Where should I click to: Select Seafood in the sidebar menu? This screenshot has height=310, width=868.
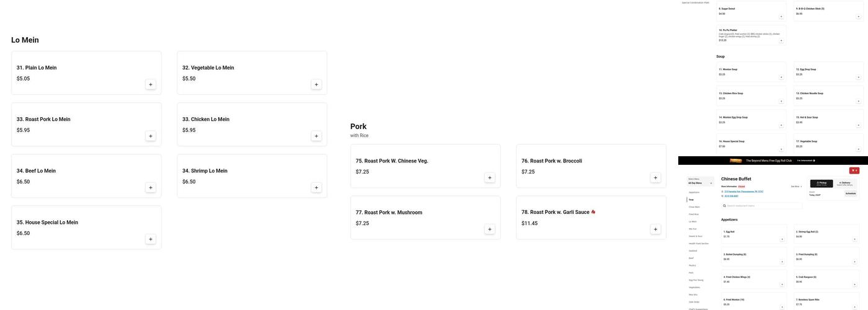pyautogui.click(x=693, y=250)
